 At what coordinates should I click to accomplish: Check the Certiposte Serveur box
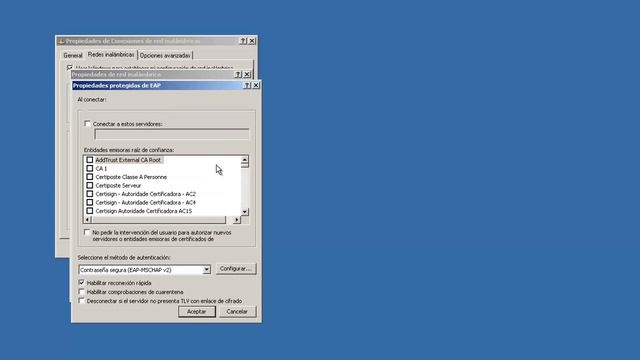point(90,186)
